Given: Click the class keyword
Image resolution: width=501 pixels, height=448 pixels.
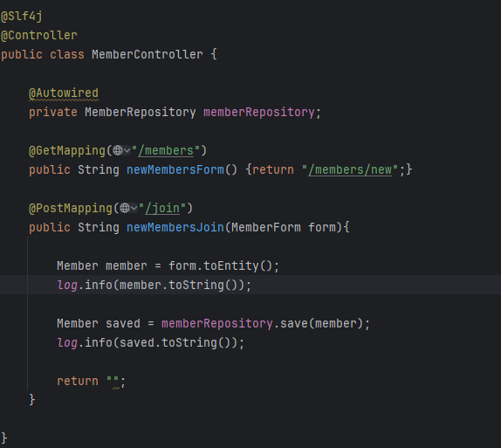Looking at the screenshot, I should point(67,54).
